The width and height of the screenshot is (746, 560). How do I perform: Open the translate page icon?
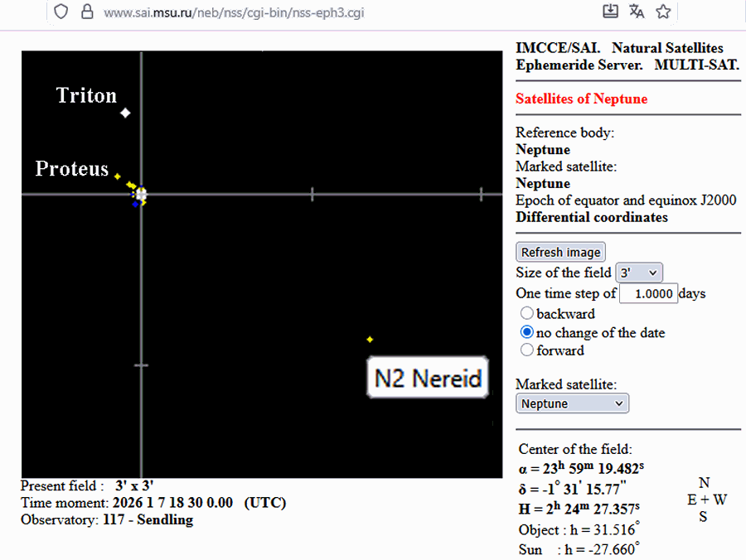tap(637, 12)
